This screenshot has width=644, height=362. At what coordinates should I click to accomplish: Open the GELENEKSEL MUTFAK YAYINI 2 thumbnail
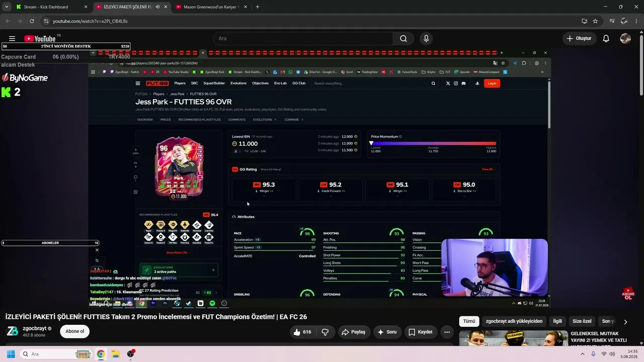point(513,338)
